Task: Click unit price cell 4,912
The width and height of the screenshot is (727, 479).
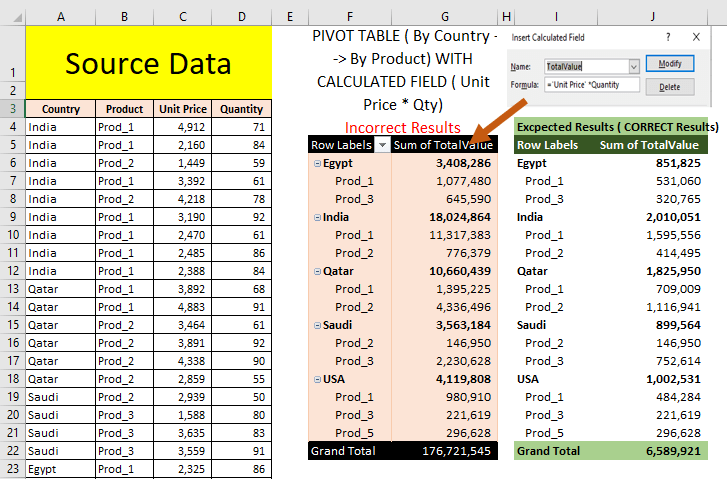Action: click(183, 127)
